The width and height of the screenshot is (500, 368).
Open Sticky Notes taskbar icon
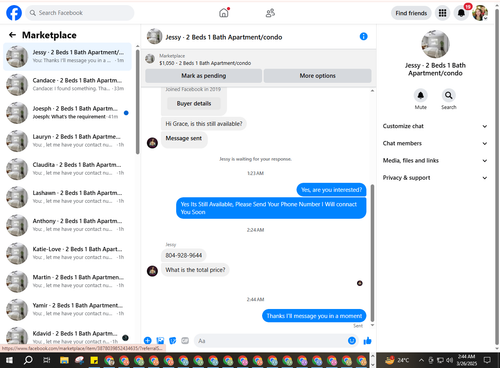click(x=94, y=360)
